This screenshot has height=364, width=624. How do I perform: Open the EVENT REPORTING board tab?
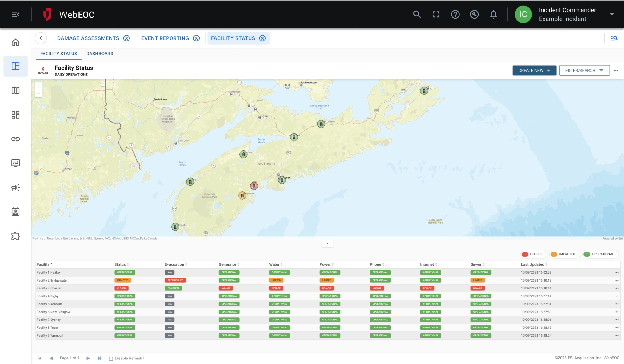pyautogui.click(x=165, y=38)
